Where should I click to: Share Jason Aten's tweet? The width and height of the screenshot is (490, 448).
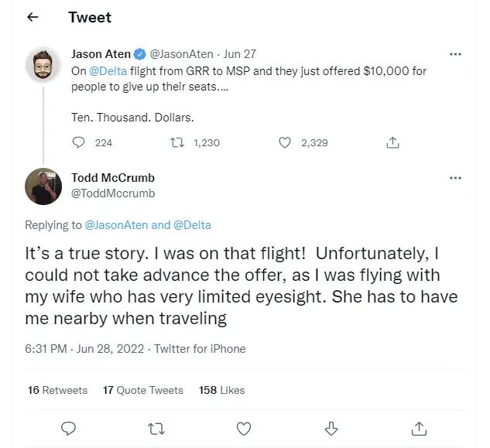(392, 142)
